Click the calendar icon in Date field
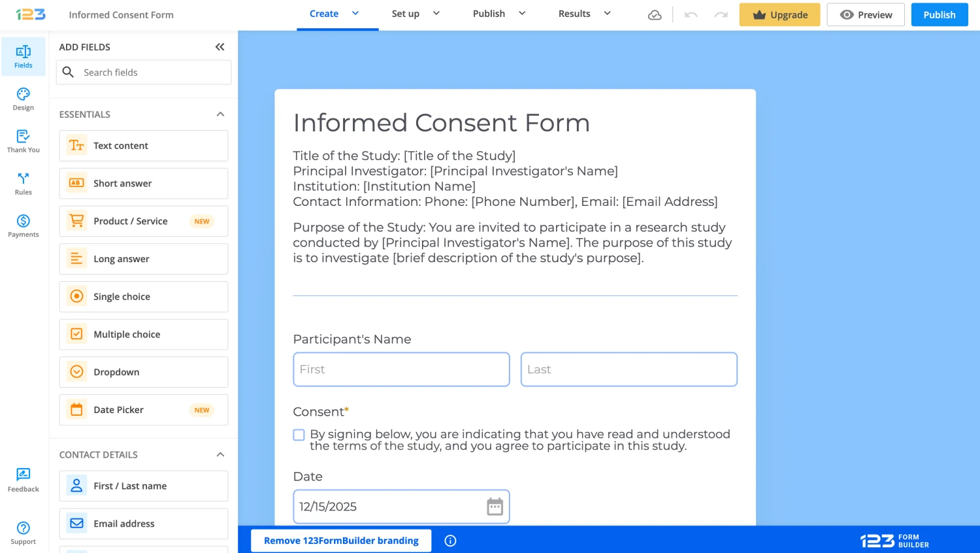The width and height of the screenshot is (980, 553). [495, 507]
